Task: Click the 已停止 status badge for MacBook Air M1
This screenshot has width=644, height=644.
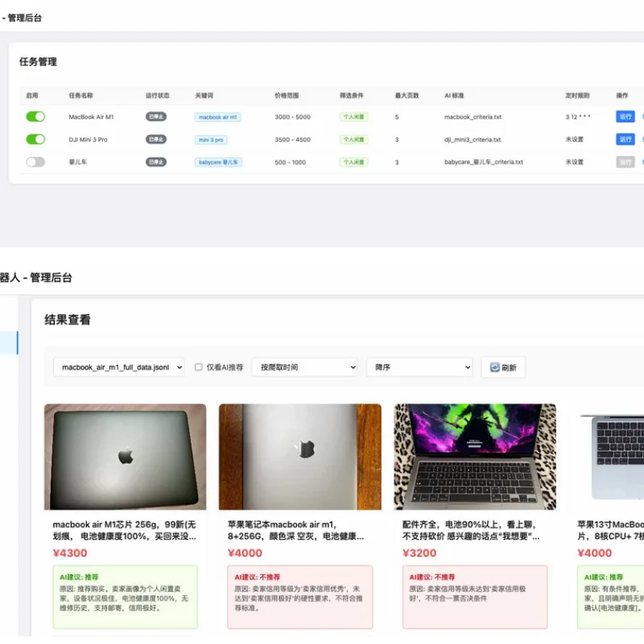Action: click(156, 117)
